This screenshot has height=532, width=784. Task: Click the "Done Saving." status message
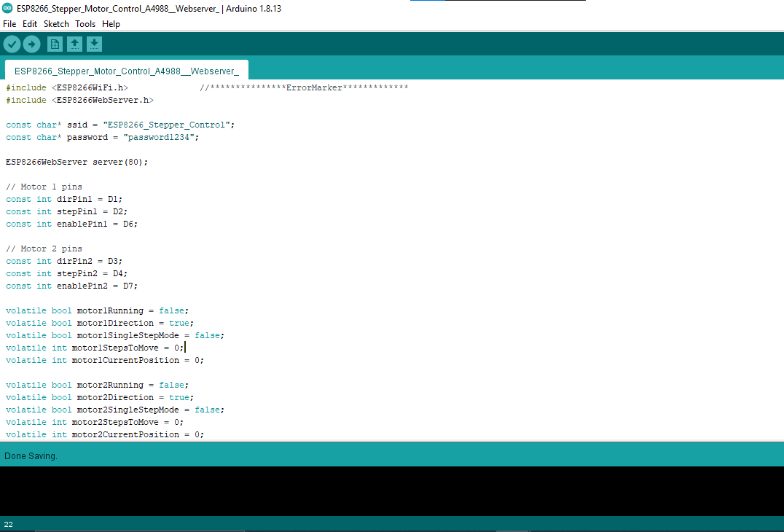[x=31, y=456]
